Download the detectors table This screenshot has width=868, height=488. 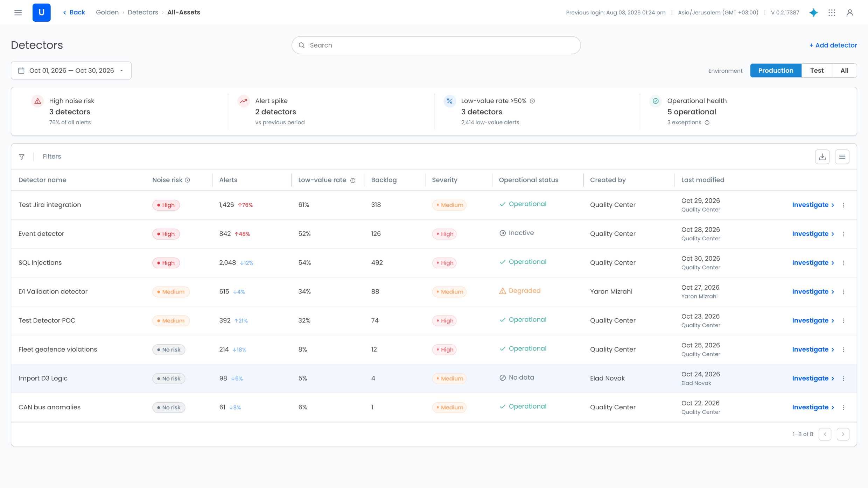822,157
